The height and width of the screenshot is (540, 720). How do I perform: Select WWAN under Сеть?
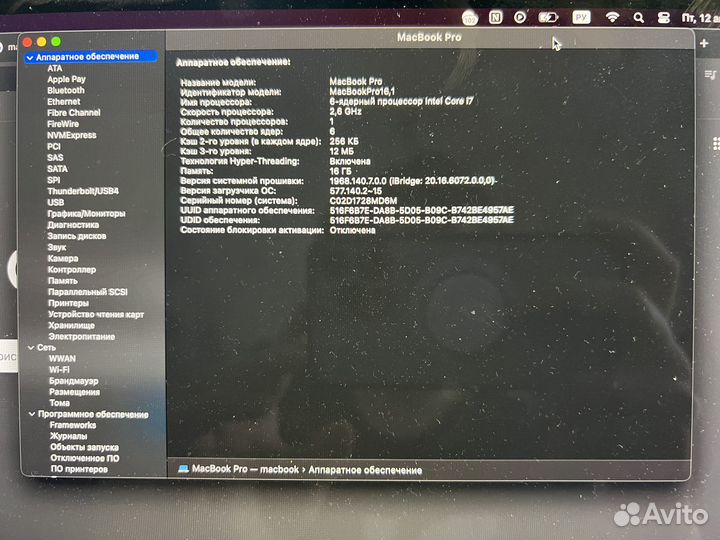pyautogui.click(x=62, y=359)
